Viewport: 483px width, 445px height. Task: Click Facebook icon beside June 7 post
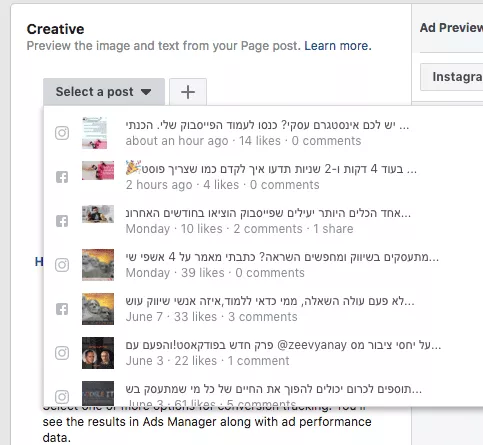tap(62, 309)
